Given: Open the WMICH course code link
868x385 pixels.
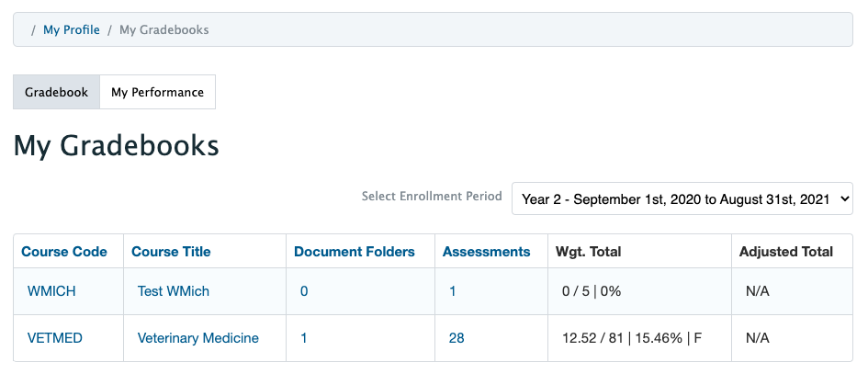Looking at the screenshot, I should [x=51, y=291].
